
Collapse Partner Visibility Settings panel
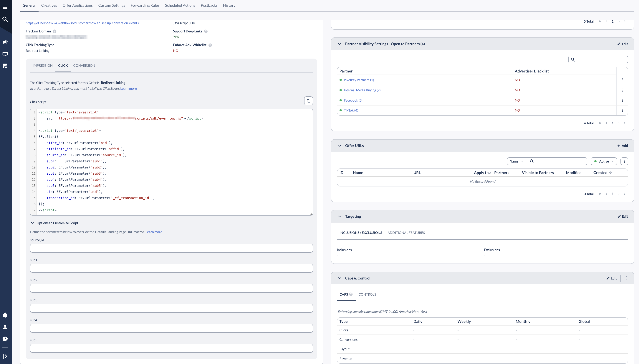click(x=340, y=44)
